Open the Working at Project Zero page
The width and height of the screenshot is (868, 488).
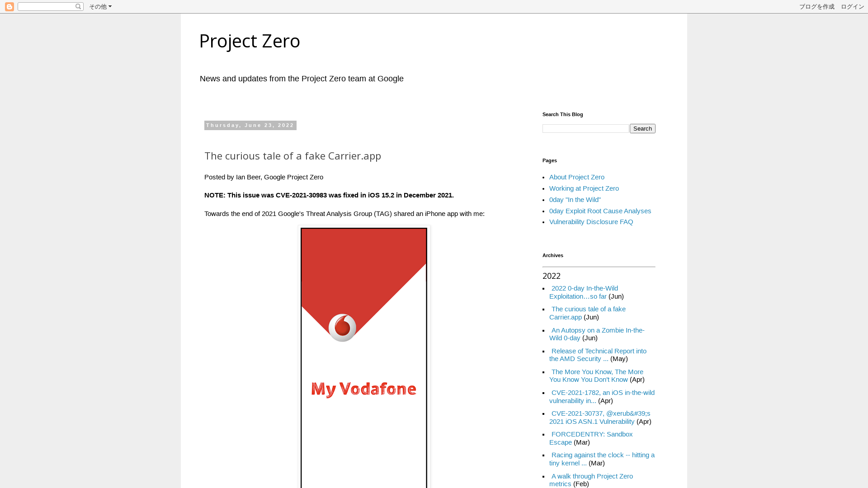pyautogui.click(x=584, y=188)
